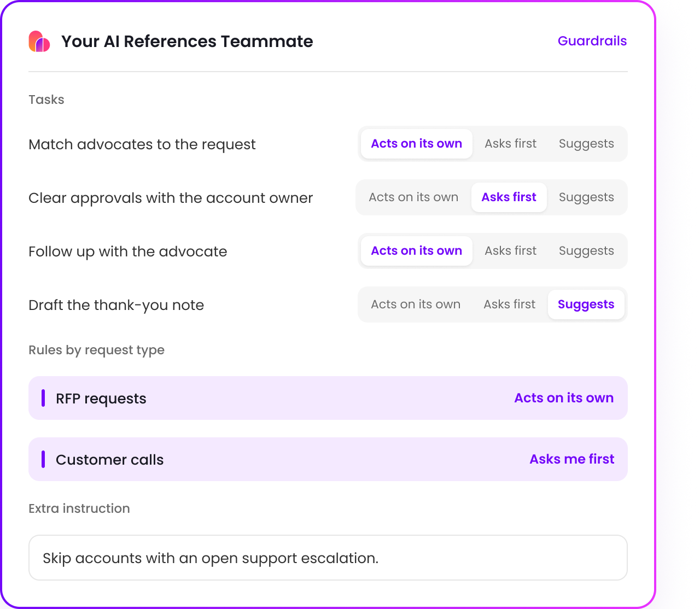This screenshot has width=700, height=609.
Task: Change Customer calls' Asks me first setting
Action: point(572,459)
